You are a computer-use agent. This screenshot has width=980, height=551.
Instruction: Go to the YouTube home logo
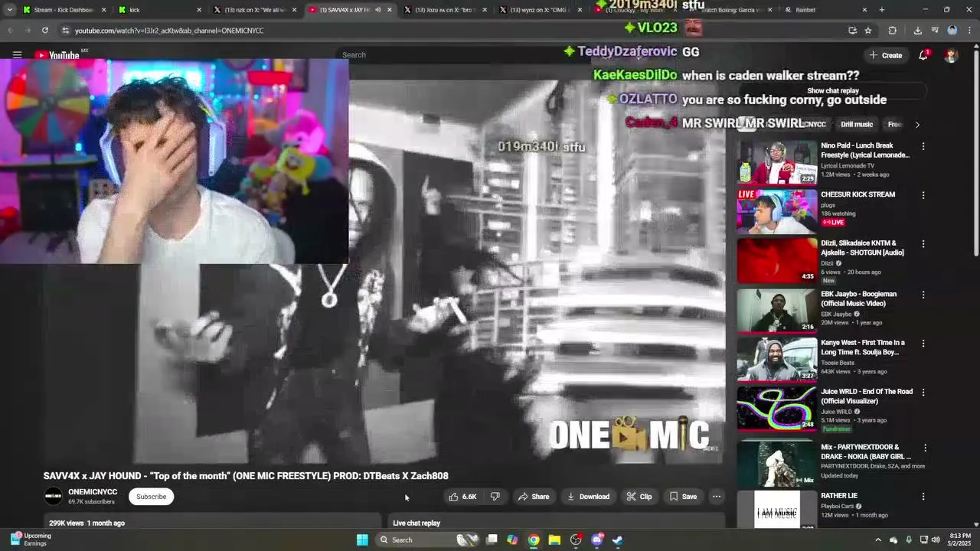click(57, 55)
